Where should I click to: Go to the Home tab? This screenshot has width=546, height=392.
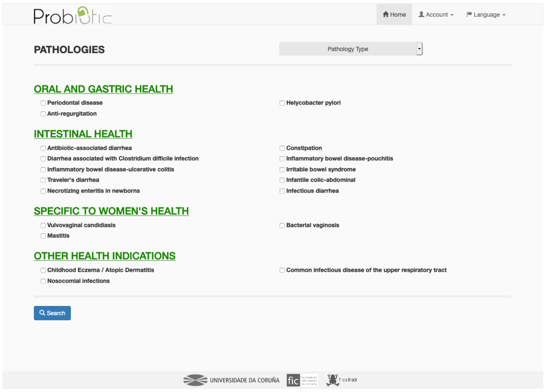click(x=394, y=14)
